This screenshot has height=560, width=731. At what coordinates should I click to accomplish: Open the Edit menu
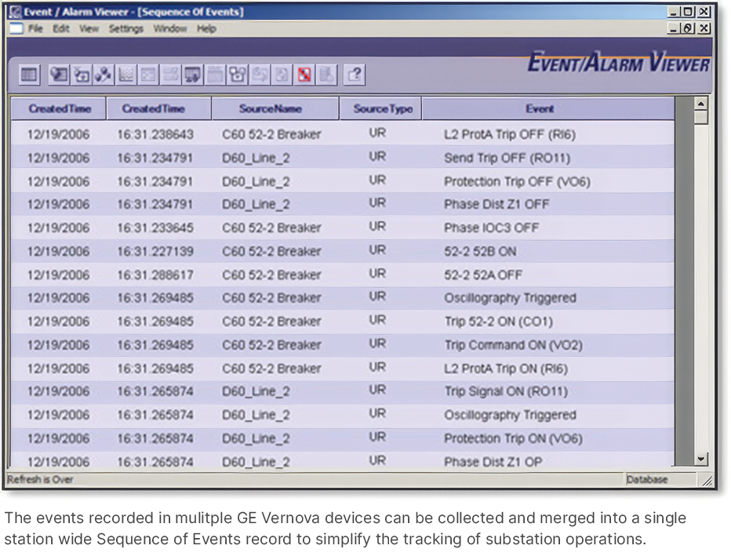(x=60, y=29)
